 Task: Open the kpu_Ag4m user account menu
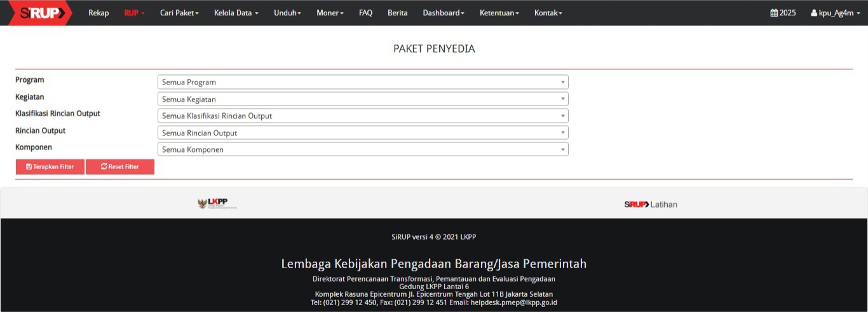point(835,13)
